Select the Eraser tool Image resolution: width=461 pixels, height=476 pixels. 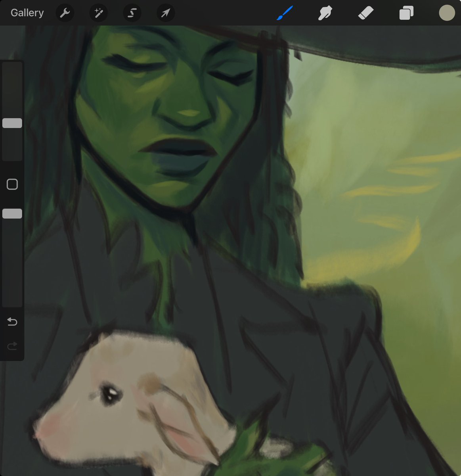[365, 13]
